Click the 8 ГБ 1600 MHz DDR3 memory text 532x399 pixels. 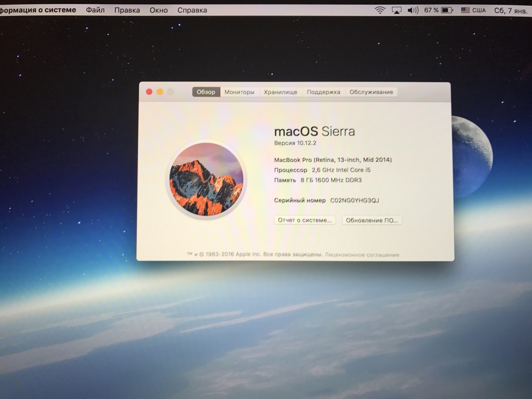331,180
